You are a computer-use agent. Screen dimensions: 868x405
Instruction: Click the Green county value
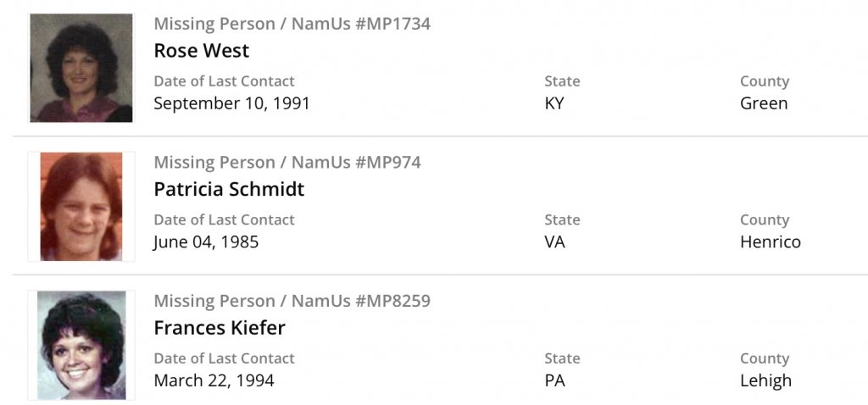pyautogui.click(x=764, y=103)
